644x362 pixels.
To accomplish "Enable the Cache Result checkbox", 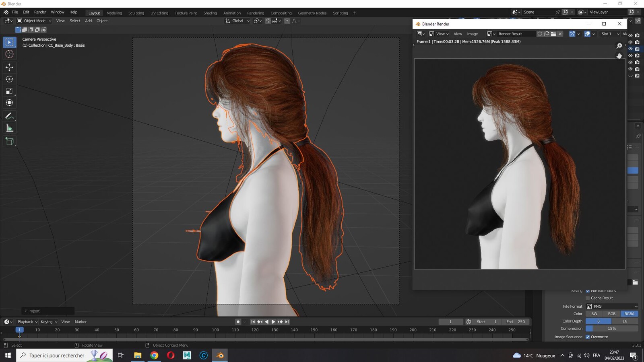I will (x=588, y=298).
